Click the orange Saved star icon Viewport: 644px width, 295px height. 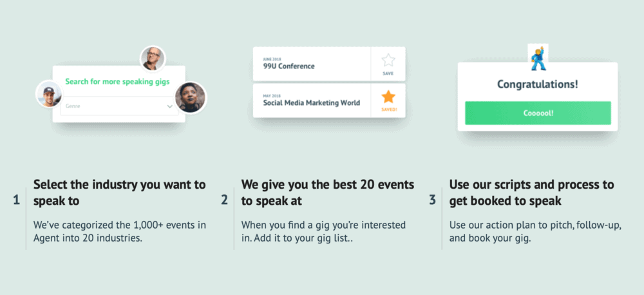[x=388, y=97]
